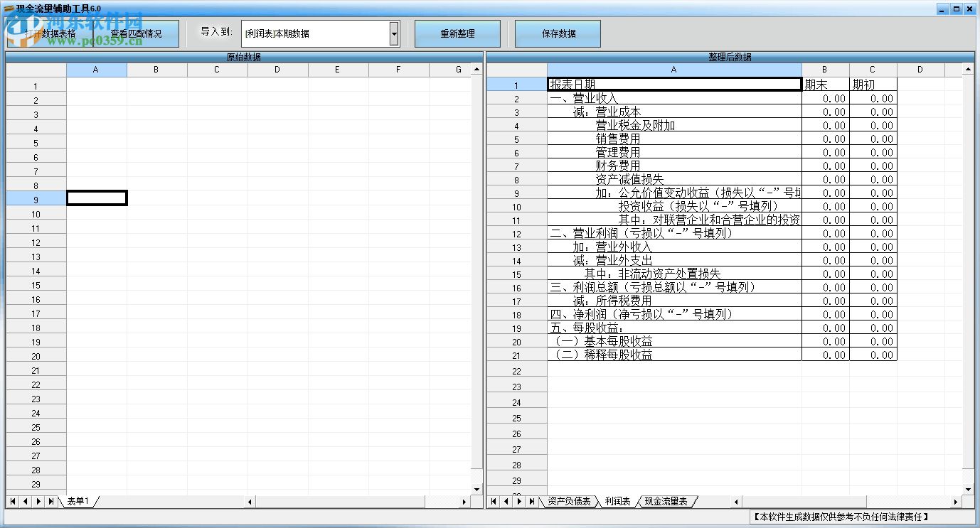Minimize the 现金流量辅助工具 window
980x528 pixels.
[x=942, y=9]
